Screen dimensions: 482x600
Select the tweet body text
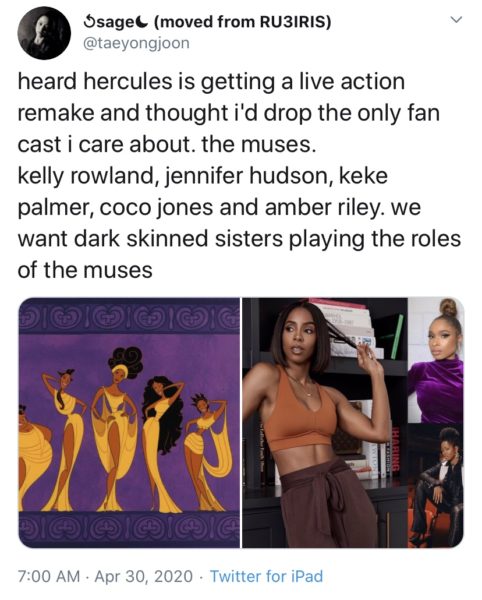pos(239,176)
